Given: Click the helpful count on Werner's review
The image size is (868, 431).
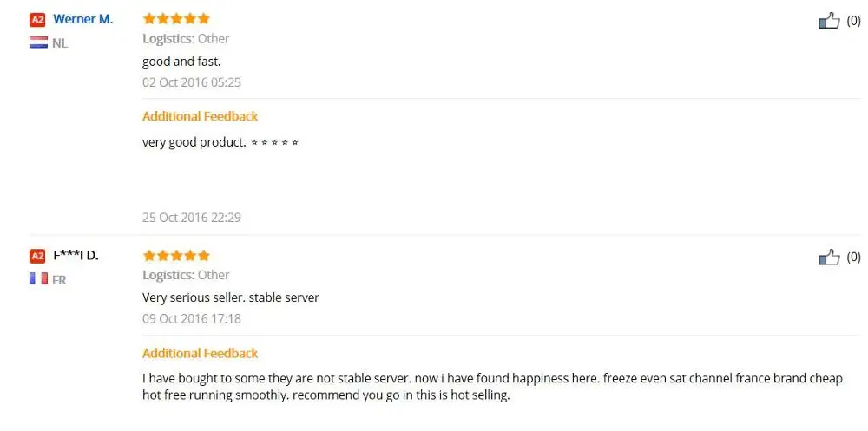Looking at the screenshot, I should point(853,21).
